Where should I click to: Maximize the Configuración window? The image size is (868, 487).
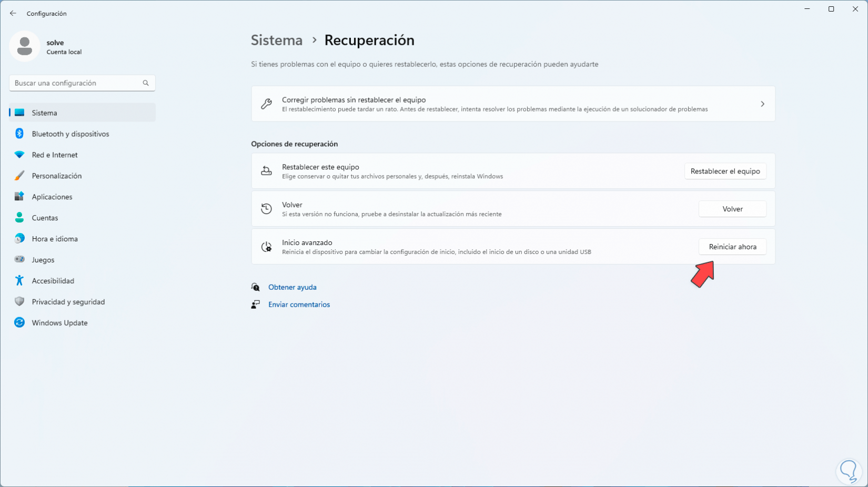831,9
